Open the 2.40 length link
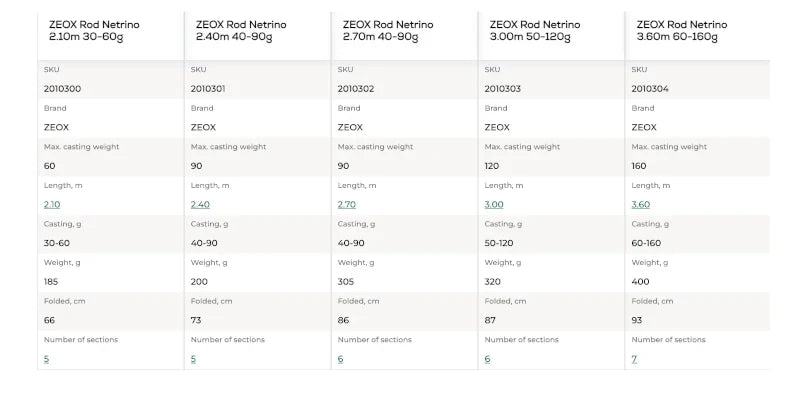 (x=200, y=205)
